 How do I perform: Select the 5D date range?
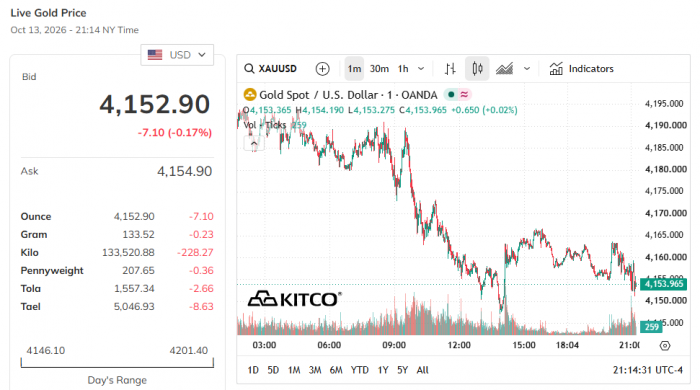[273, 370]
